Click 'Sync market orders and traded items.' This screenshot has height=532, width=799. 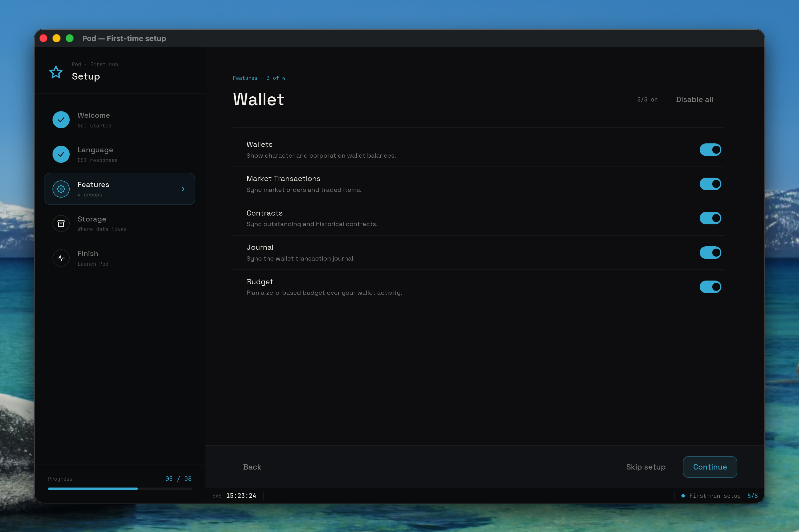(x=304, y=190)
